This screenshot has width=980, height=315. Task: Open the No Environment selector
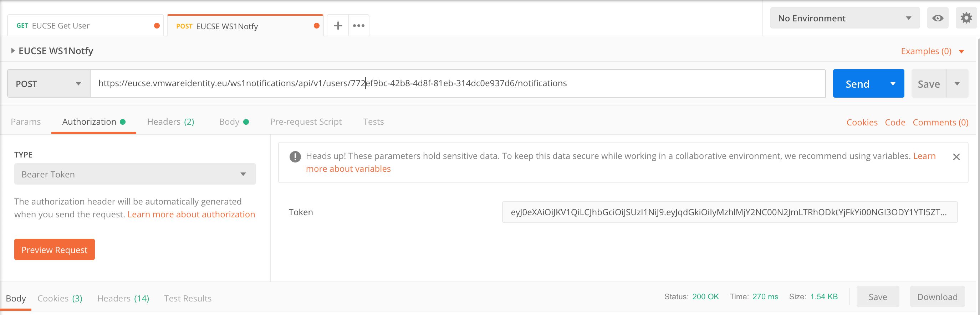pos(844,18)
